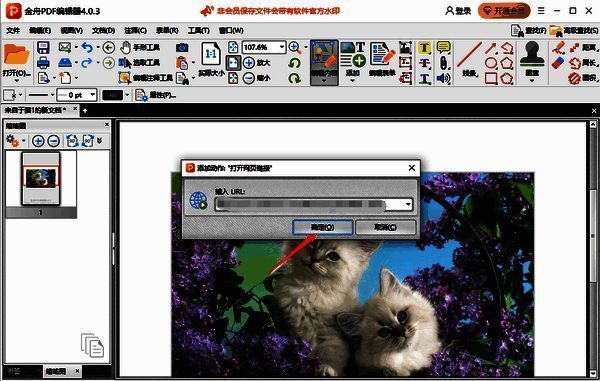600x381 pixels.
Task: Cancel the URL dialog with 取消(C)
Action: click(385, 227)
